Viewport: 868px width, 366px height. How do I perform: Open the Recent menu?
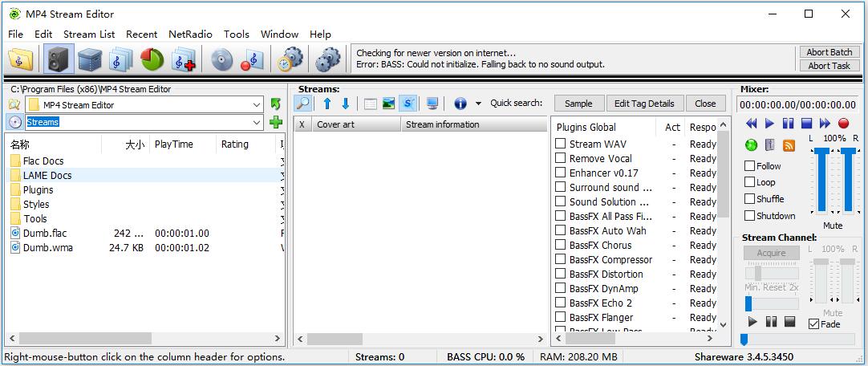point(142,34)
